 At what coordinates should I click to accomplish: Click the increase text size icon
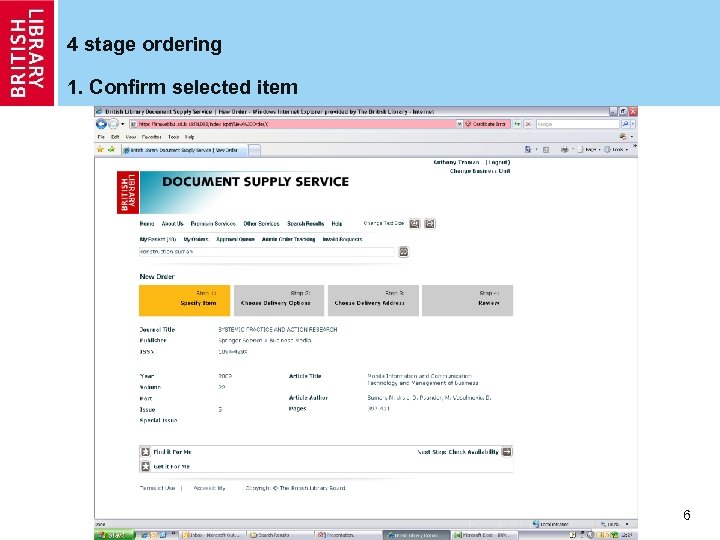pos(415,224)
